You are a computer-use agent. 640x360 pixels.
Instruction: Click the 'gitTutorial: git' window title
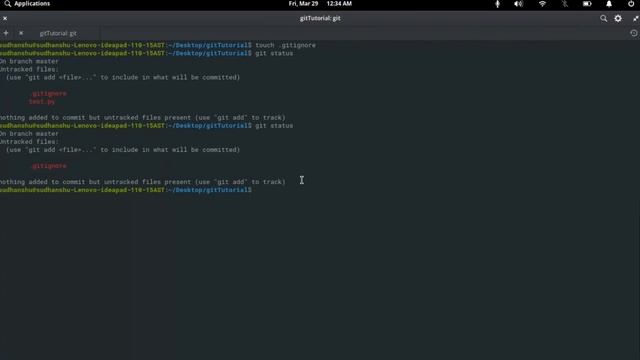[x=320, y=18]
